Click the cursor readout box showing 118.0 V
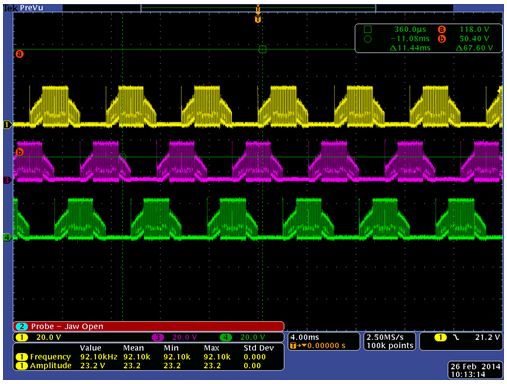 pyautogui.click(x=429, y=38)
